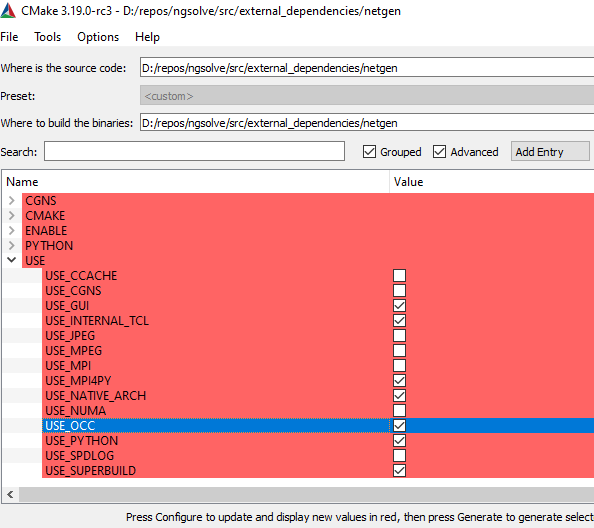594x528 pixels.
Task: Enable the USE_SPDLOG checkbox
Action: pos(399,455)
